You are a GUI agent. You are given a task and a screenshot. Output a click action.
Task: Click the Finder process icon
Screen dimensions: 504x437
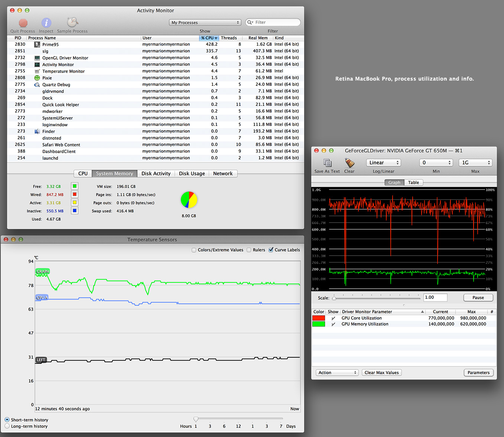pyautogui.click(x=37, y=131)
